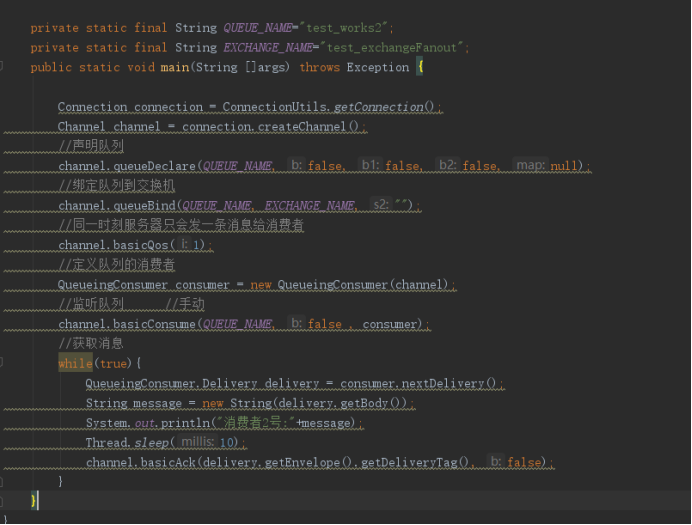Click the map: parameter hint

[530, 165]
